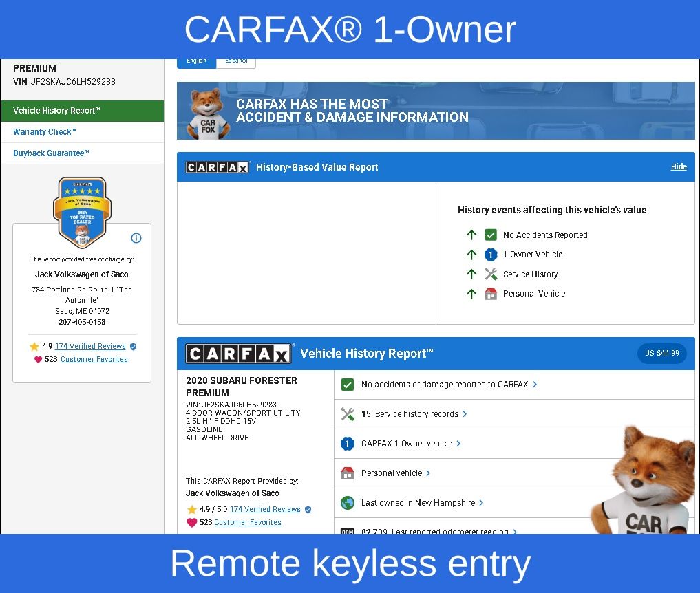Open 174 Verified Reviews link in sidebar
700x593 pixels.
coord(90,347)
